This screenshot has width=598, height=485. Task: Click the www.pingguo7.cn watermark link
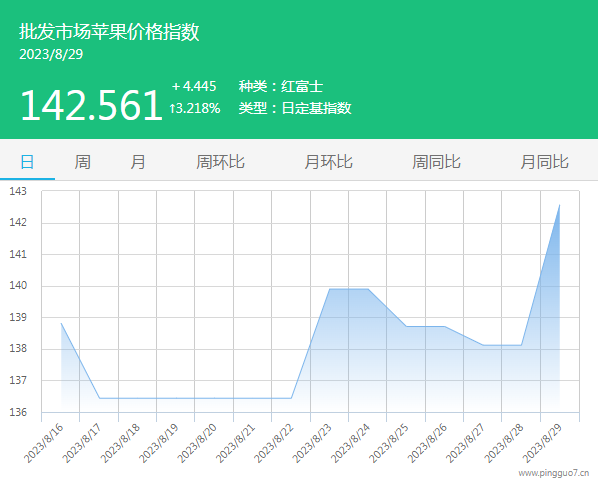[x=553, y=473]
